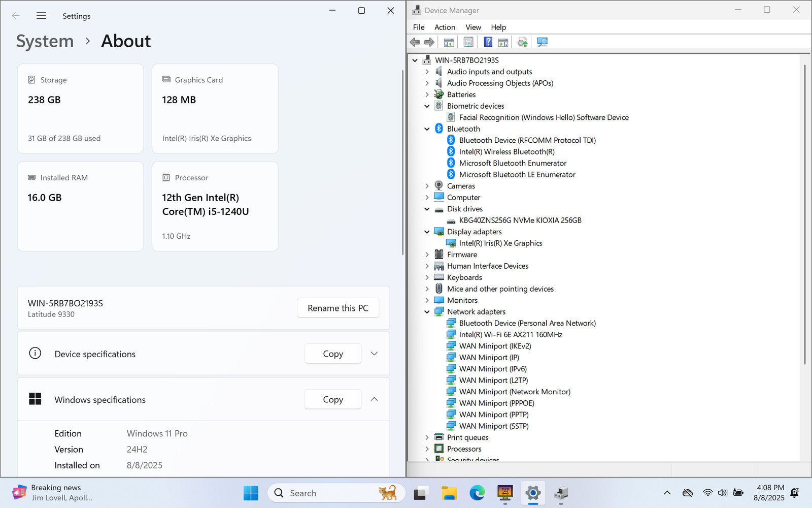This screenshot has width=812, height=508.
Task: Click the Properties toolbar icon in Device Manager
Action: tap(468, 42)
